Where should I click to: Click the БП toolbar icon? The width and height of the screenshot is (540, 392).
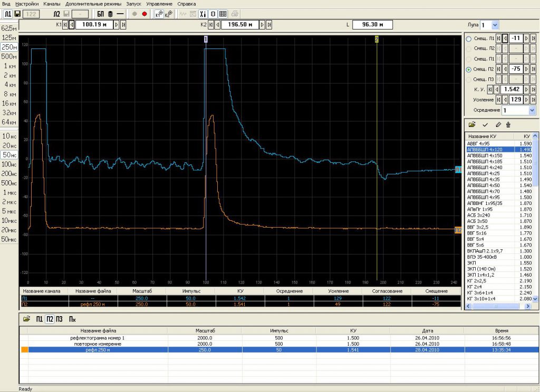(x=100, y=14)
